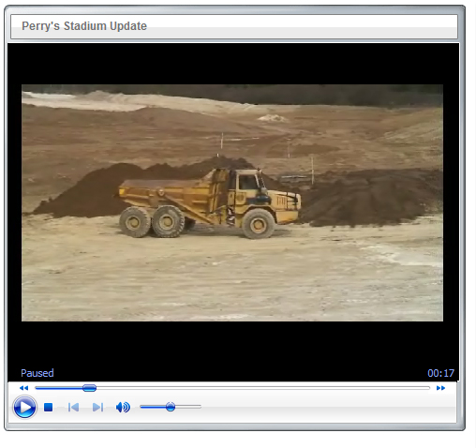Click the seek bar handle

(x=89, y=388)
